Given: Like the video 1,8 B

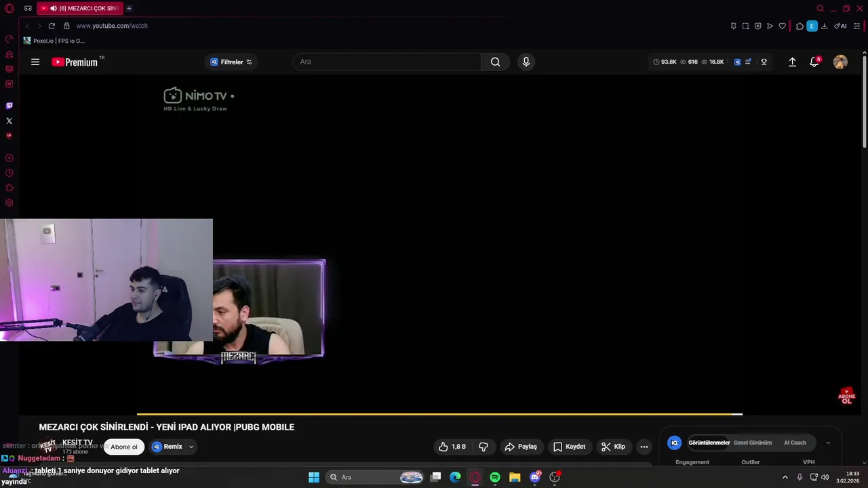Looking at the screenshot, I should 452,447.
